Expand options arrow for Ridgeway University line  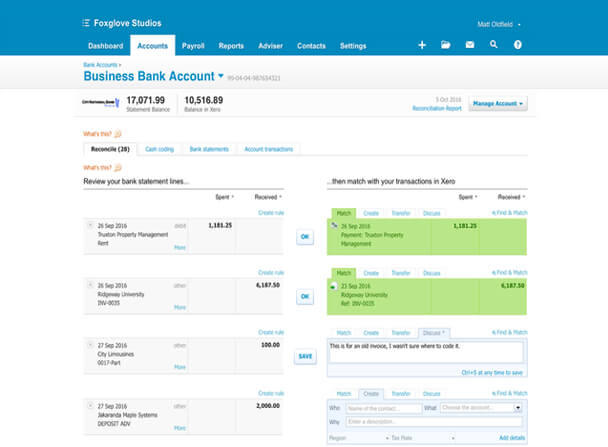click(x=90, y=285)
